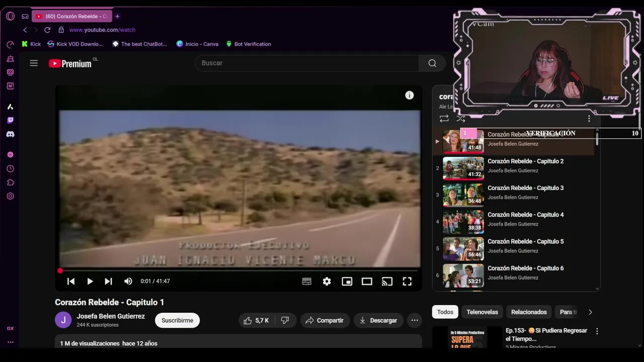Select the Telenovelas filter chip

(482, 312)
